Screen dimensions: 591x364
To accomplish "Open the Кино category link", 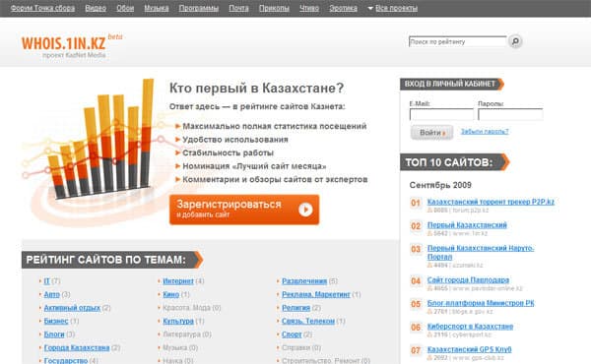I will click(x=170, y=294).
